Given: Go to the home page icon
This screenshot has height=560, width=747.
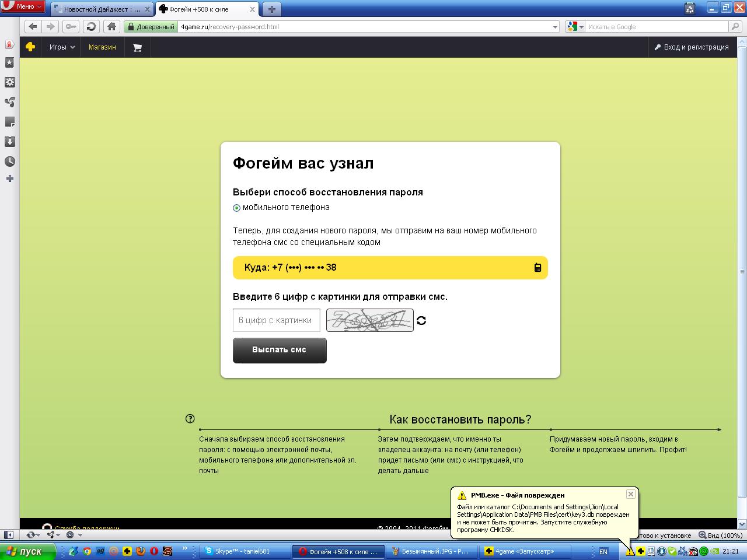Looking at the screenshot, I should coord(112,26).
